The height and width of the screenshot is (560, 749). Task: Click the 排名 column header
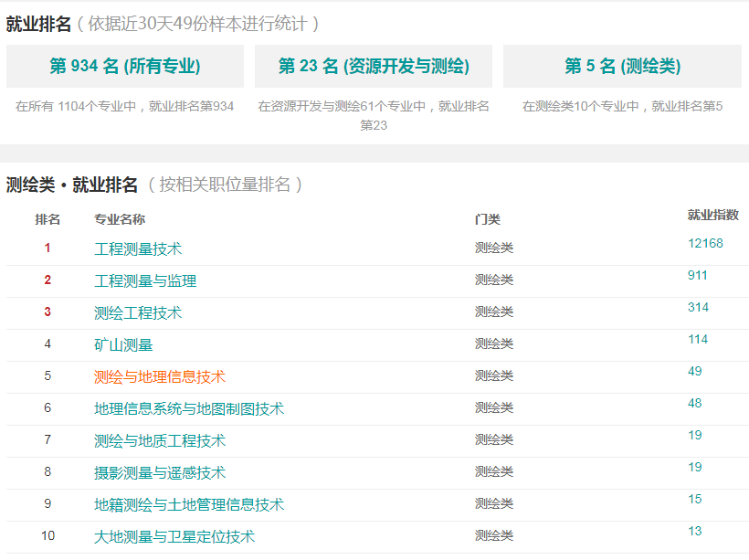[x=47, y=219]
